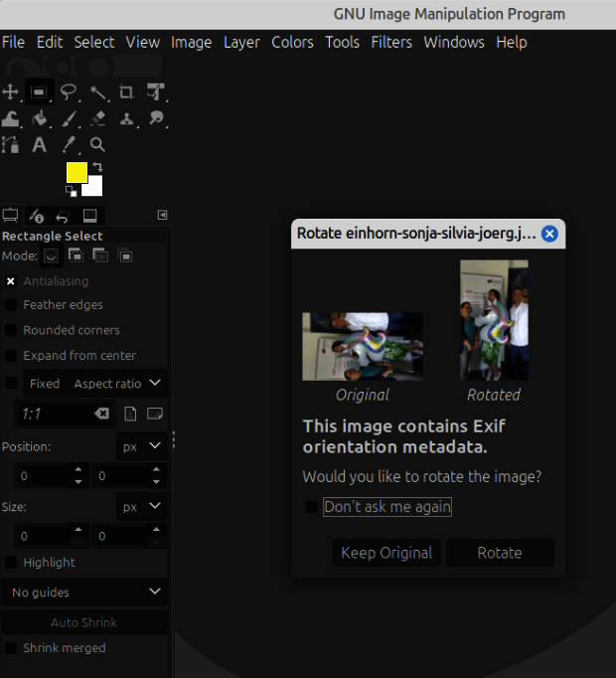Select the Clone stamp tool
The image size is (616, 678).
coord(126,118)
